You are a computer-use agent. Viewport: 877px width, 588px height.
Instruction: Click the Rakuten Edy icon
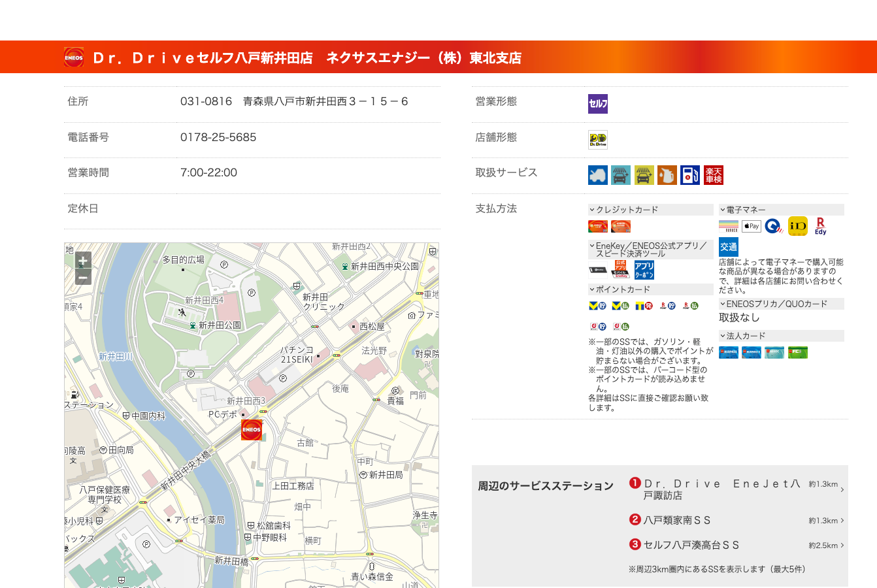821,227
